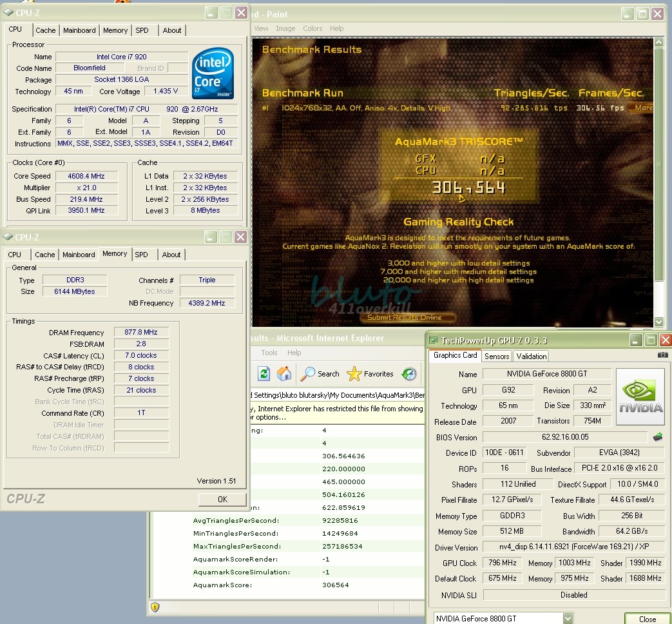Click the NVIDIA logo in GPU-Z
Viewport: 672px width, 624px height.
pos(640,396)
